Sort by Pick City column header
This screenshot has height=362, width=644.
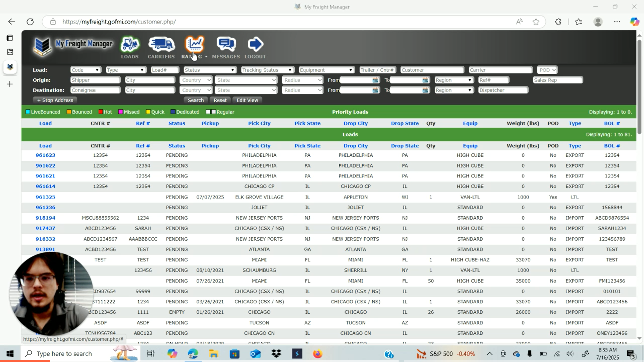click(259, 146)
